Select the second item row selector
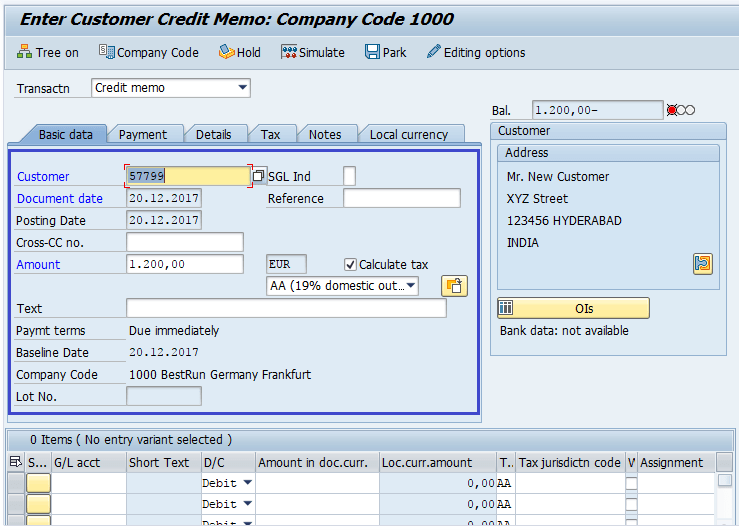Image resolution: width=739 pixels, height=530 pixels. pyautogui.click(x=16, y=504)
